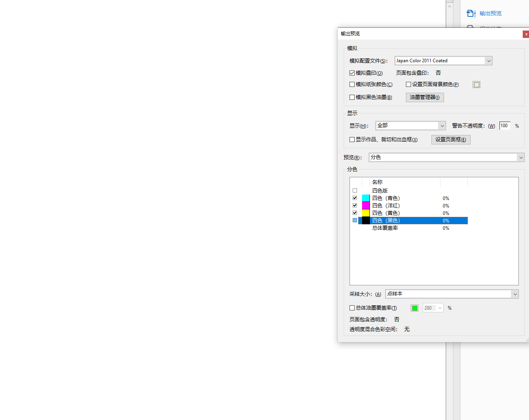The width and height of the screenshot is (529, 420).
Task: Uncheck the 四色（青色）plate checkbox
Action: pyautogui.click(x=355, y=198)
